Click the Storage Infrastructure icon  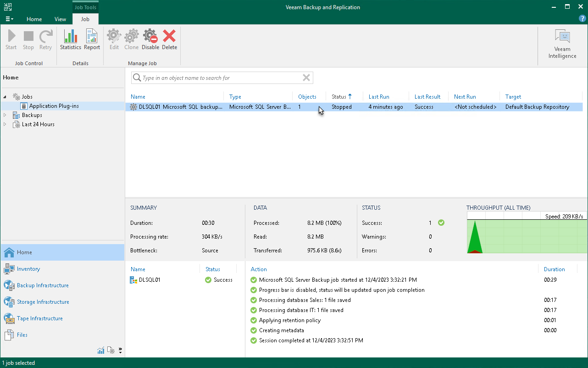(9, 302)
